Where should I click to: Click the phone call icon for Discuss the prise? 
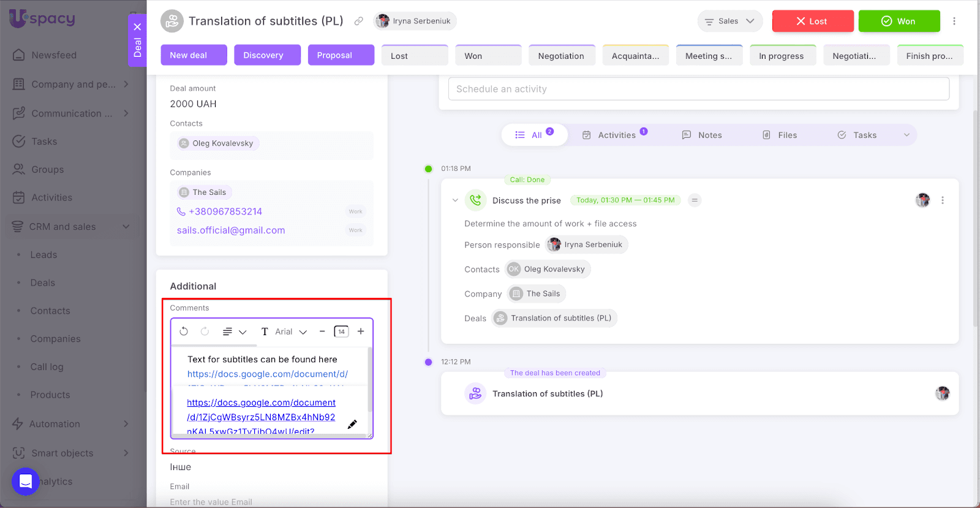click(475, 200)
